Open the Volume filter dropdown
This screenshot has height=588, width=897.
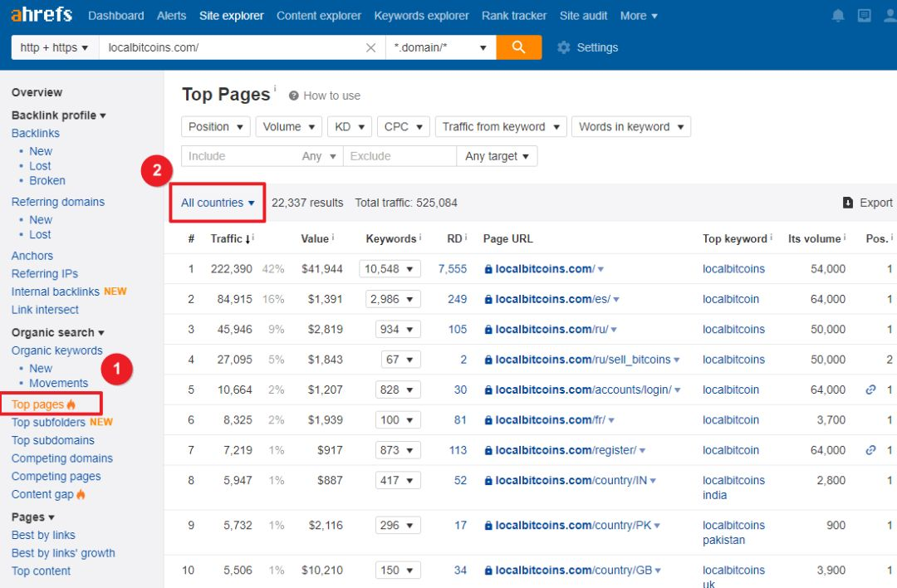[288, 126]
